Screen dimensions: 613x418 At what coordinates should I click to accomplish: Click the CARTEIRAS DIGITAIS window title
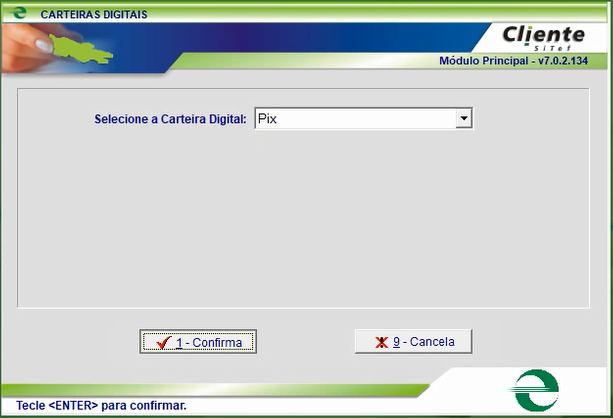pyautogui.click(x=93, y=15)
